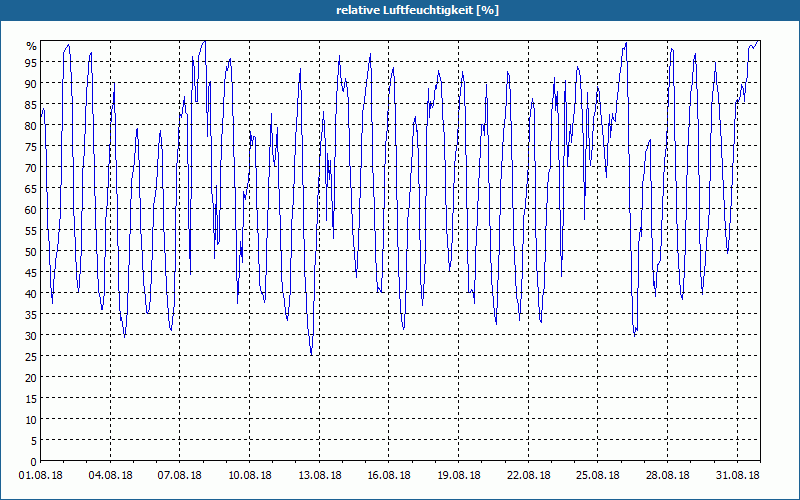Select the 15 y-axis label
800x500 pixels.
click(x=31, y=399)
